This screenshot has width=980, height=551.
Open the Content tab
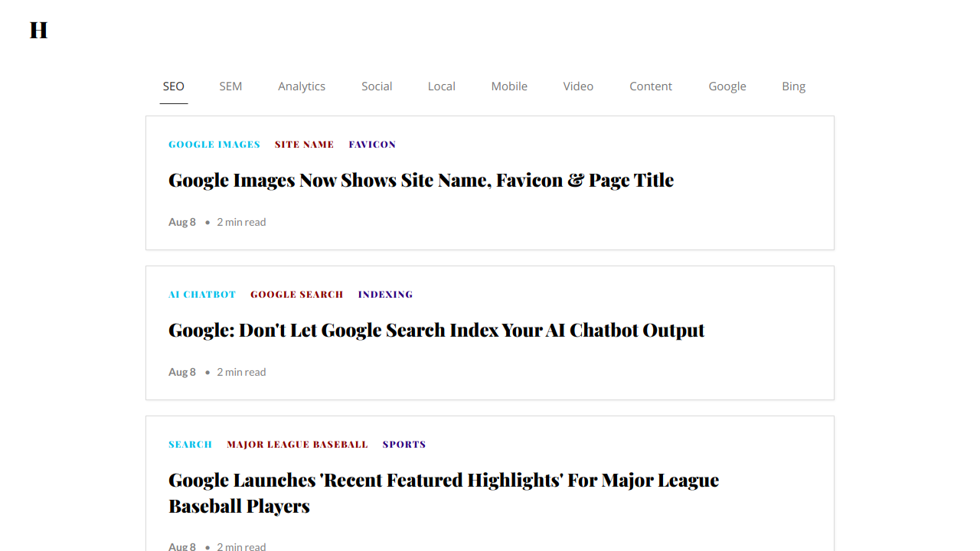click(651, 86)
